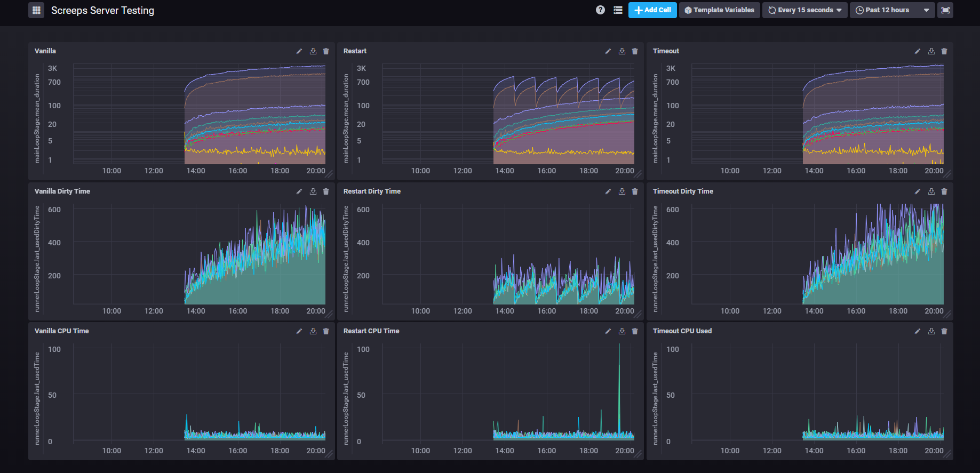Grab the Vanilla cell resize handle corner
Screen dimensions: 980x473
click(x=330, y=174)
